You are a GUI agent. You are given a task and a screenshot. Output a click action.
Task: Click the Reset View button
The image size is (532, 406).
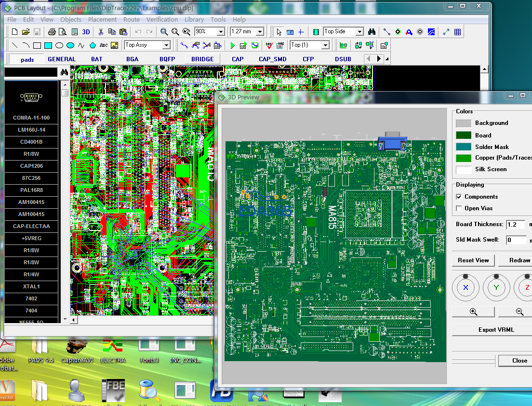coord(473,260)
